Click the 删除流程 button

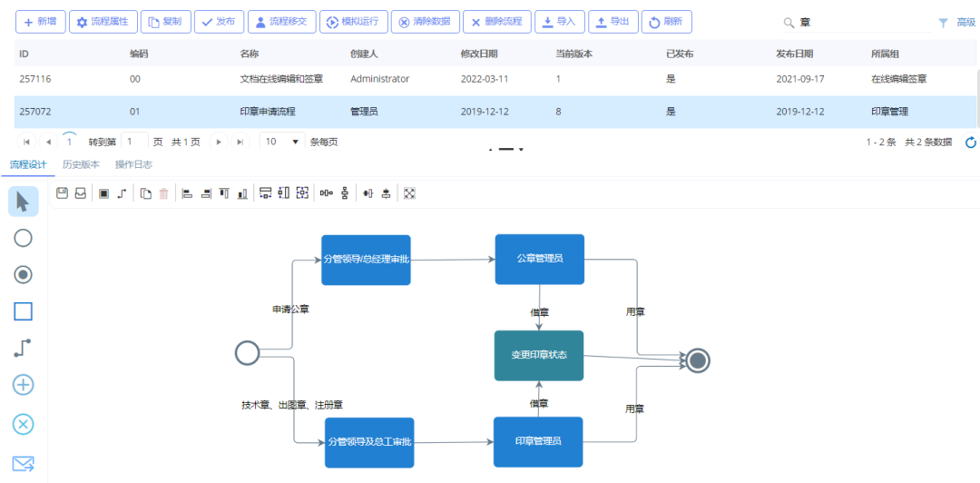point(497,22)
